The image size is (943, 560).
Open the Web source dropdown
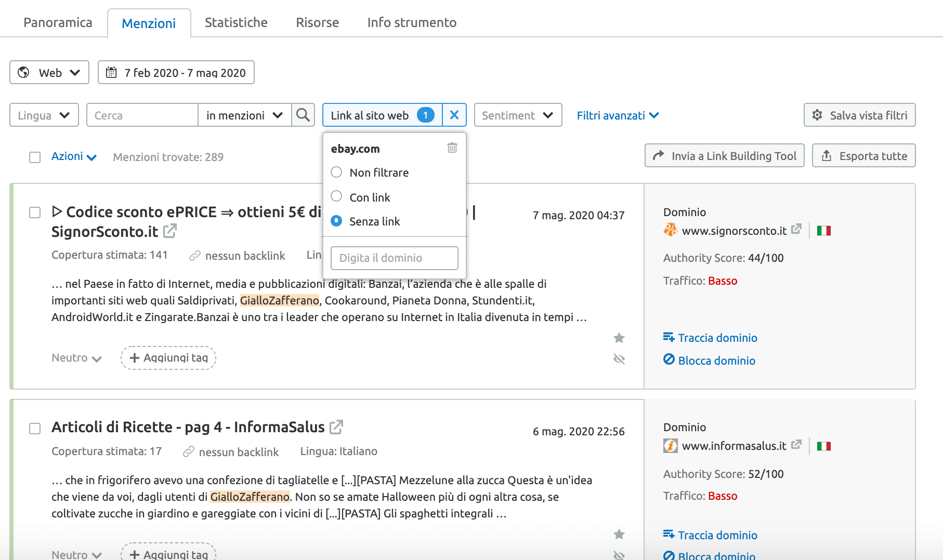pyautogui.click(x=49, y=72)
